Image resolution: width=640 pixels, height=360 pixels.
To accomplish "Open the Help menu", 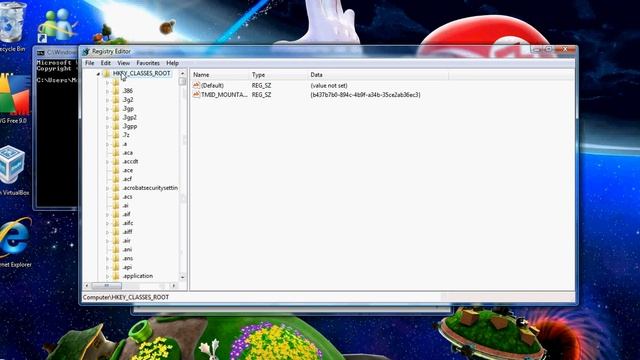I will tap(172, 63).
